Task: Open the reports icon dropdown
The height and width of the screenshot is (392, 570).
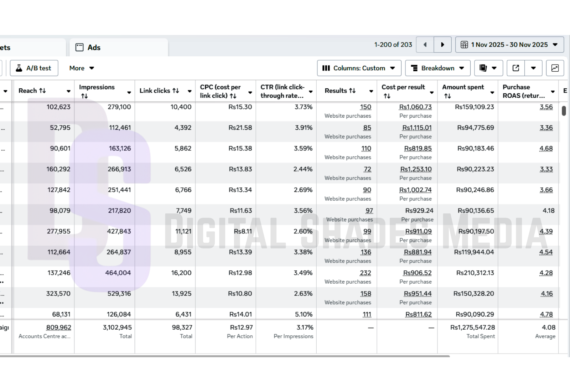Action: click(488, 68)
